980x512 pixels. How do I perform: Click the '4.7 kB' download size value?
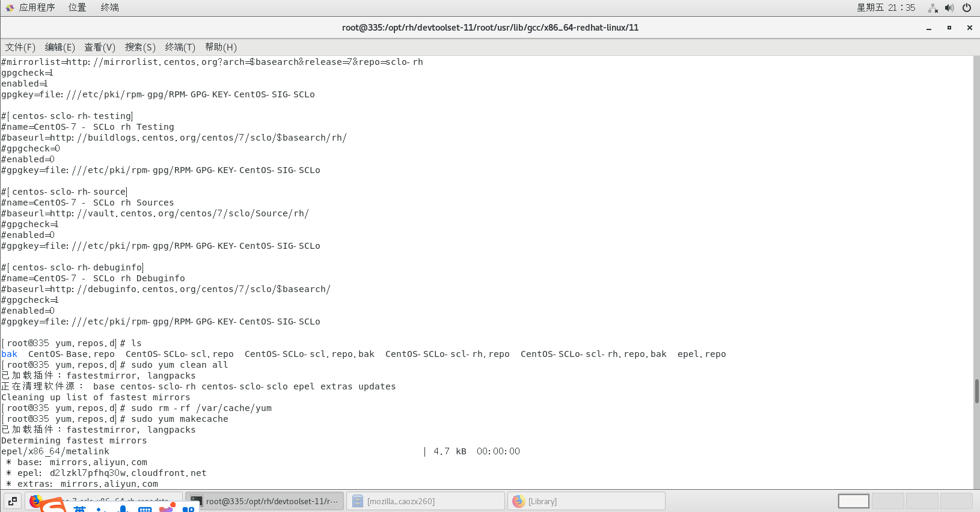tap(450, 451)
